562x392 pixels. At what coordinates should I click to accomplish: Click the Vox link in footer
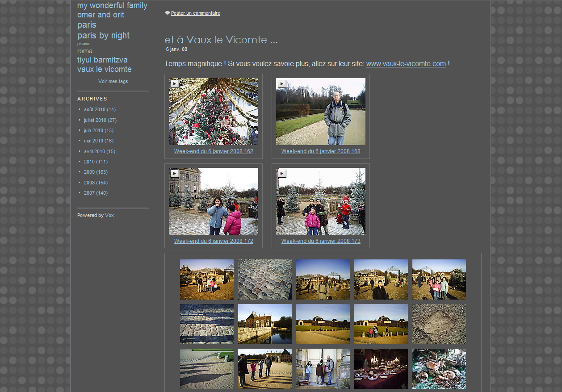[x=109, y=215]
